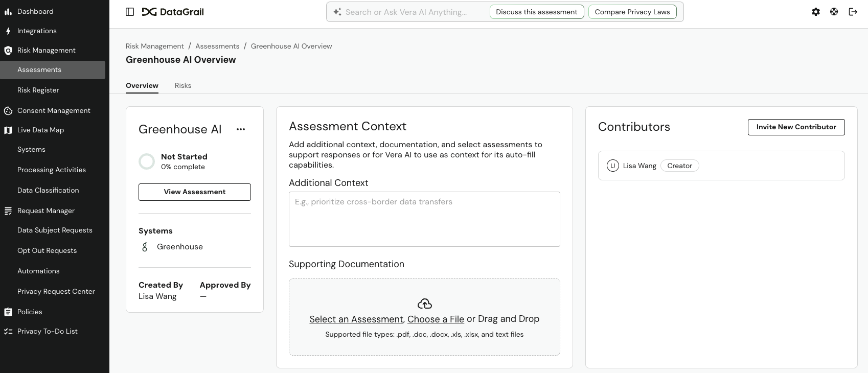Click the logout icon
Image resolution: width=868 pixels, height=373 pixels.
point(853,12)
